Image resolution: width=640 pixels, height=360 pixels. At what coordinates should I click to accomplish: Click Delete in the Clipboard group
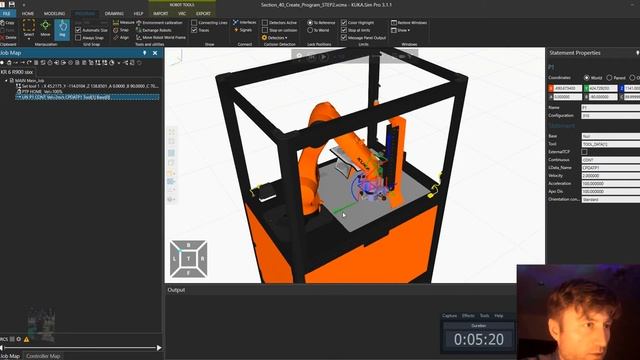tap(8, 38)
